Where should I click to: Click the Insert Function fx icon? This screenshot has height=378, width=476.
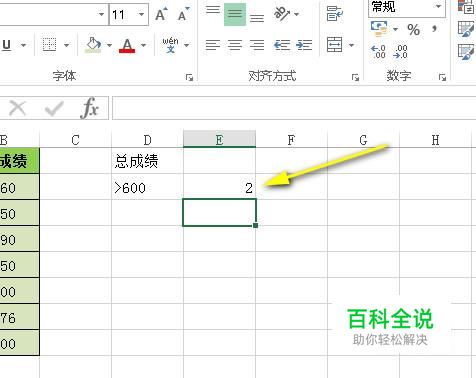pyautogui.click(x=90, y=108)
